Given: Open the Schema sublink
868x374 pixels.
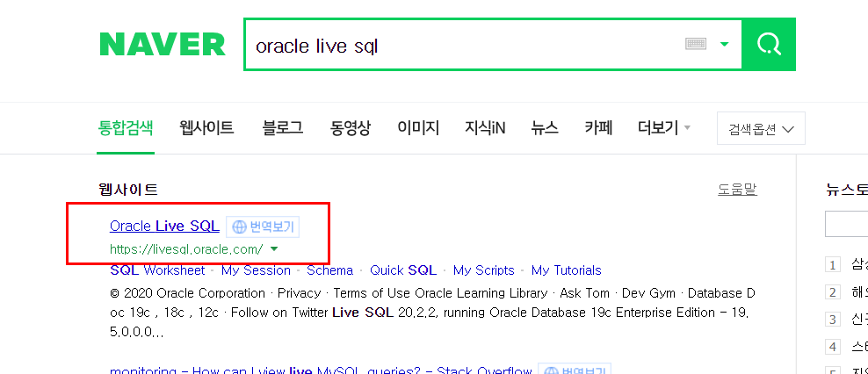Looking at the screenshot, I should point(330,270).
